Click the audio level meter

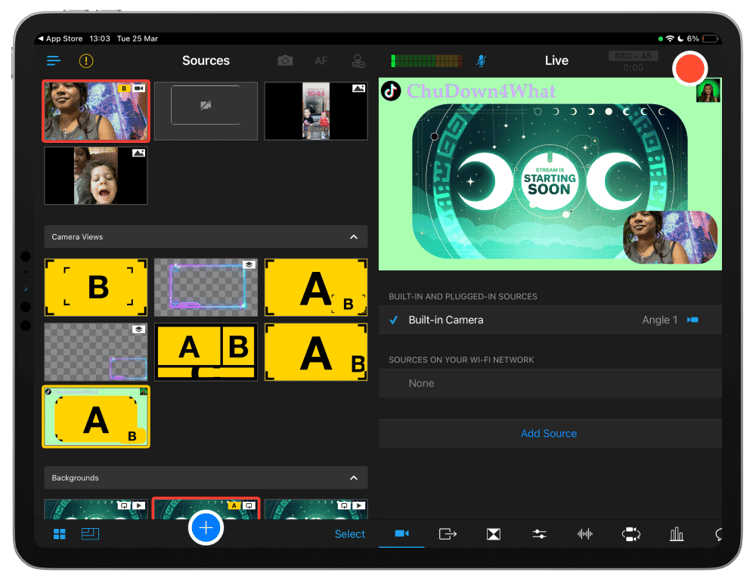pyautogui.click(x=426, y=61)
